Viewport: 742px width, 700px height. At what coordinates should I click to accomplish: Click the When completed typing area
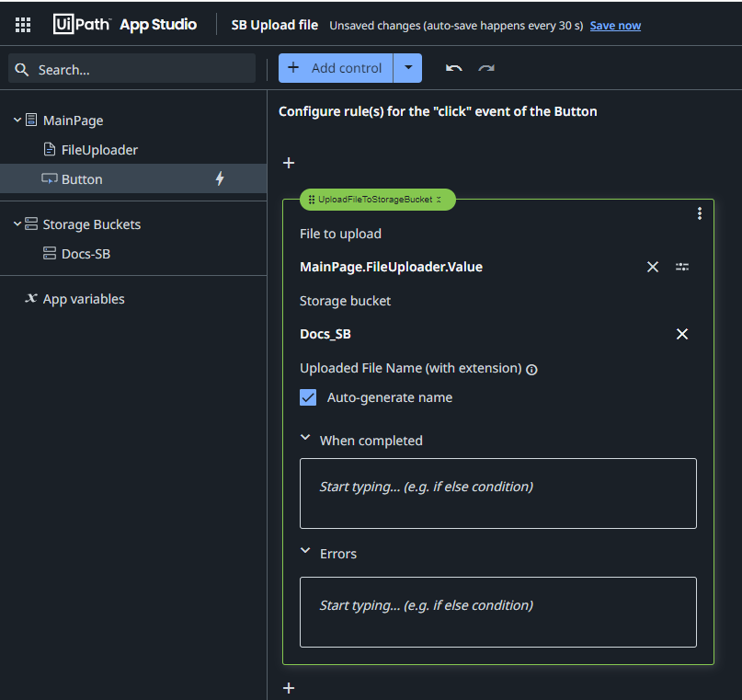[497, 493]
